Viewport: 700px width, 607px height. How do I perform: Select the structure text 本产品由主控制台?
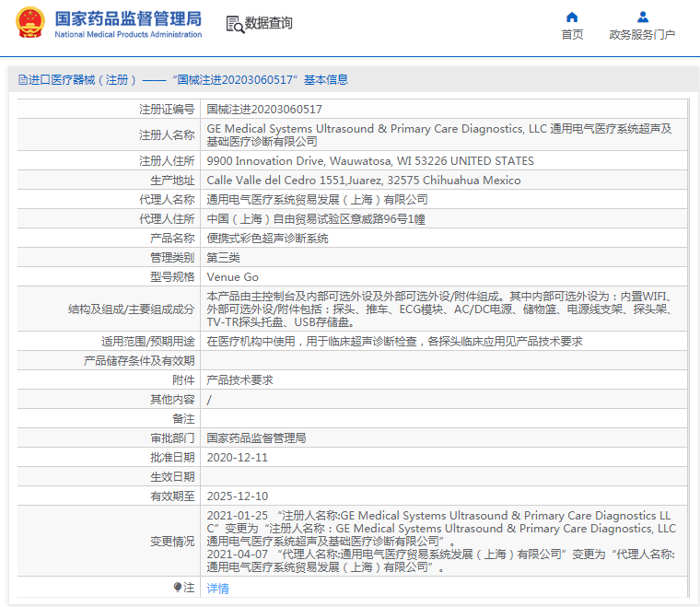440,309
